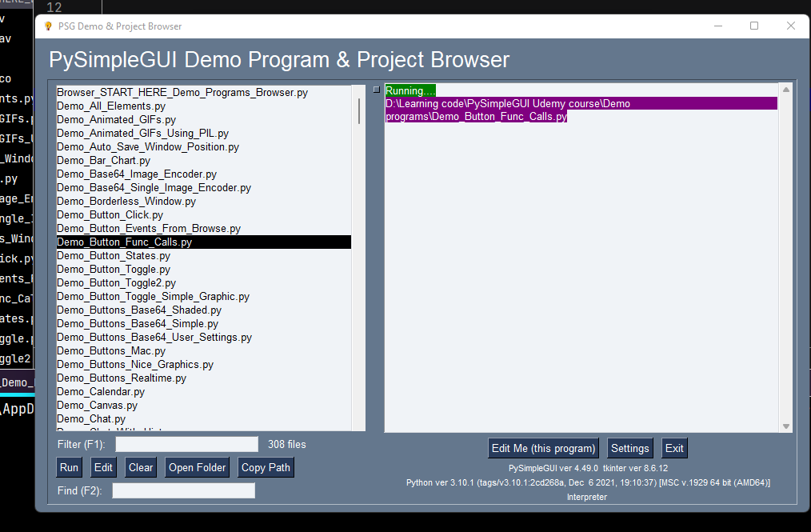The image size is (811, 532).
Task: Select Demo_Auto_Save_Window_Position.py
Action: (204, 146)
